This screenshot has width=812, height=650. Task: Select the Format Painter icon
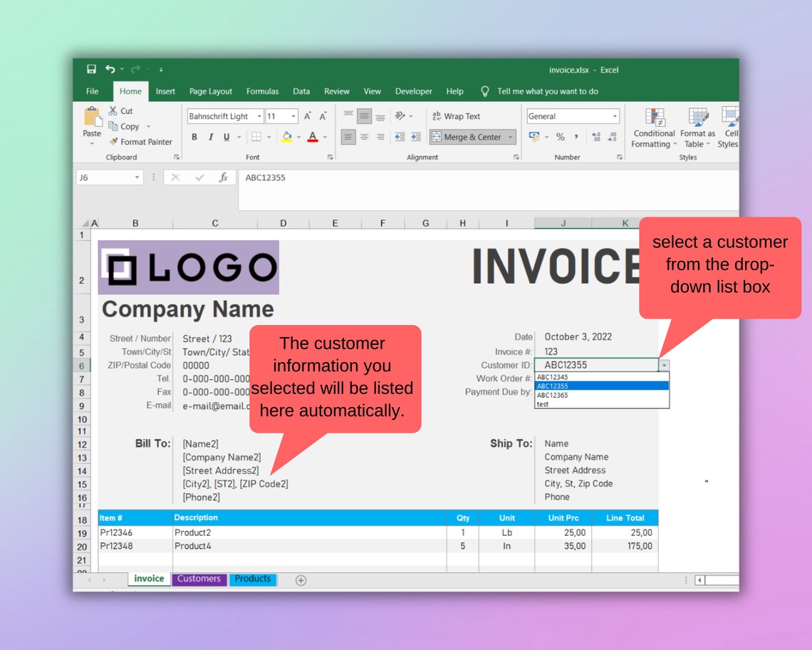[113, 142]
